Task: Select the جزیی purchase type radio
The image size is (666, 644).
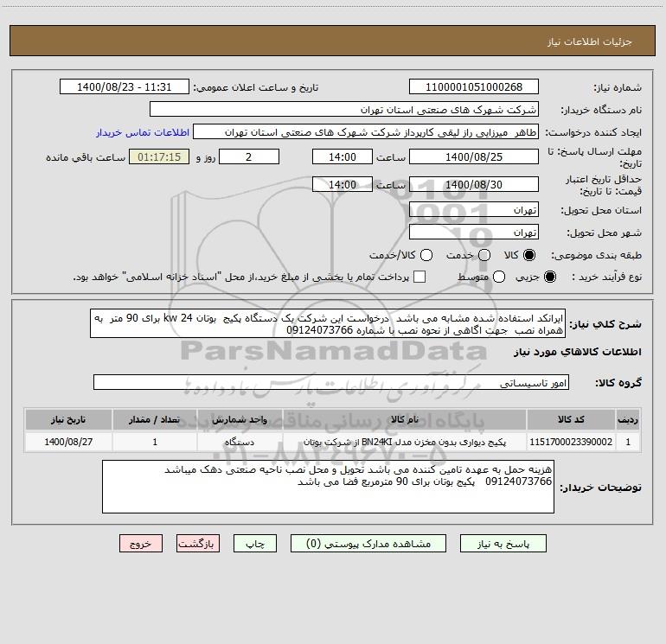Action: click(549, 277)
